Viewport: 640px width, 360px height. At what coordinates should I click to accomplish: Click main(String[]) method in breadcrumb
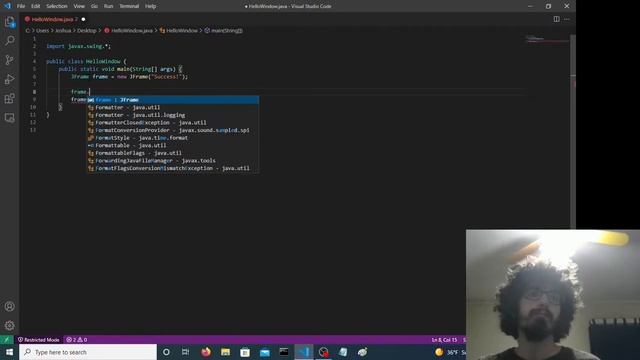coord(227,31)
